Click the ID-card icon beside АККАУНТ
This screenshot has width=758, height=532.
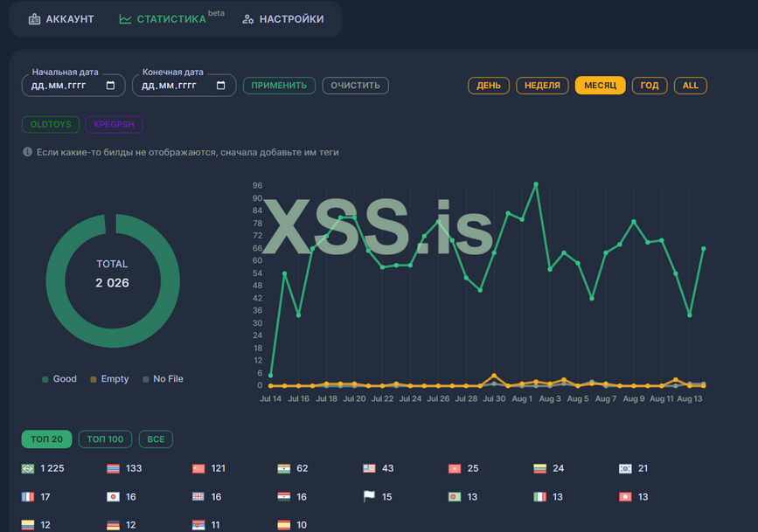pyautogui.click(x=34, y=19)
